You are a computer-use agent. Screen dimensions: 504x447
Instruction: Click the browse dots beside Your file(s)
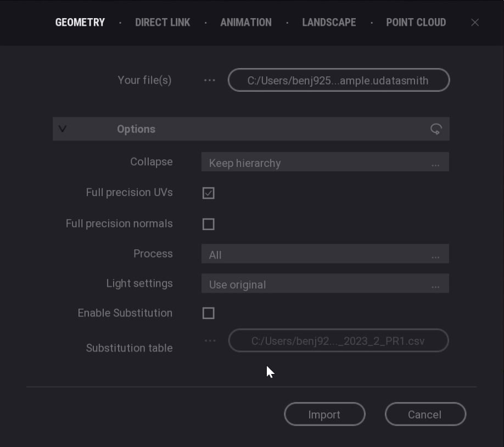point(210,80)
